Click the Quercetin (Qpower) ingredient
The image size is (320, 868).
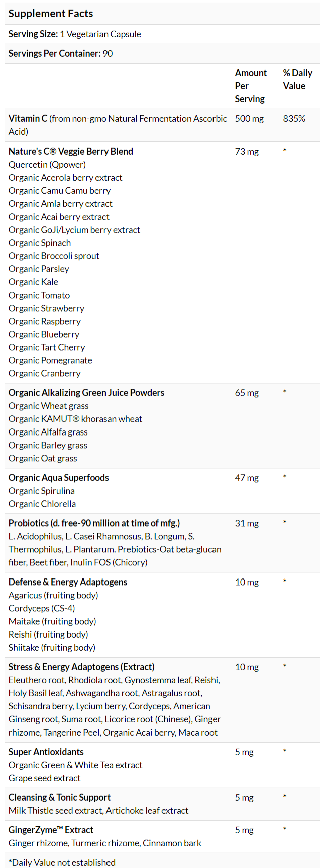(47, 165)
